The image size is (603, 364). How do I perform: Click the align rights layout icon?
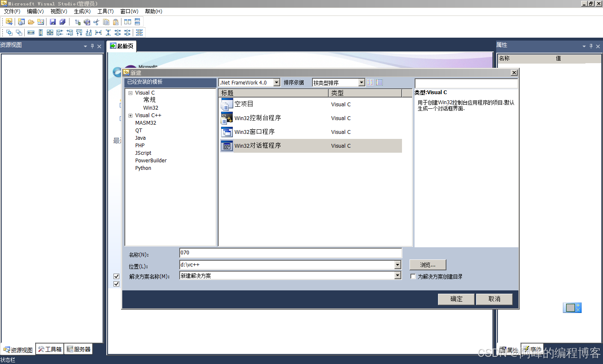(x=70, y=32)
